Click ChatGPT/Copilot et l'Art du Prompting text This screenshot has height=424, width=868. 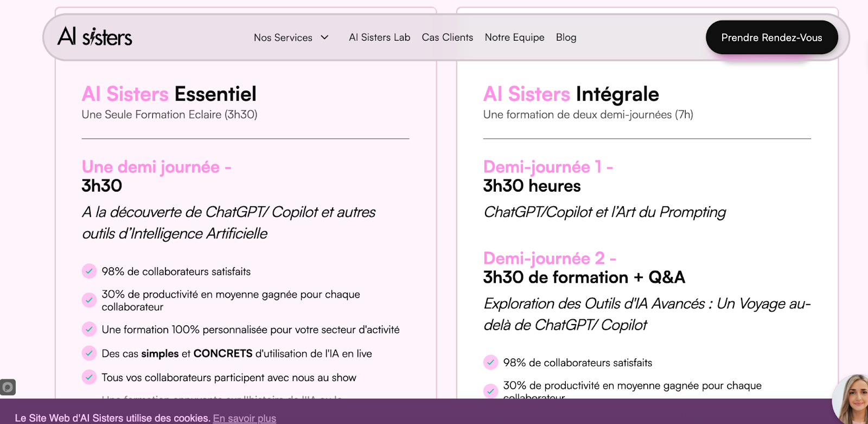604,212
